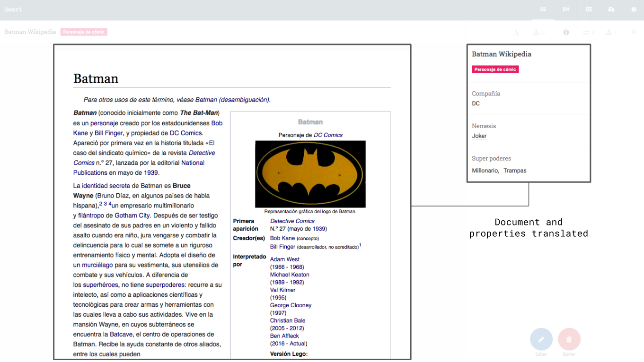The image size is (644, 362).
Task: Select the 'Millonario' super power value
Action: pyautogui.click(x=485, y=171)
